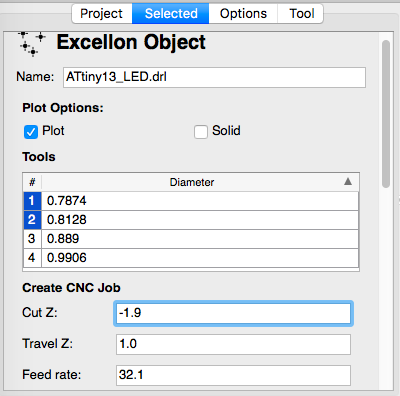The height and width of the screenshot is (396, 400).
Task: Click the Feed rate input field
Action: click(233, 375)
